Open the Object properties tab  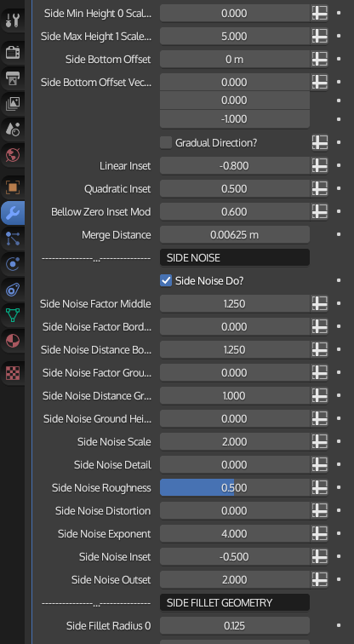coord(13,187)
